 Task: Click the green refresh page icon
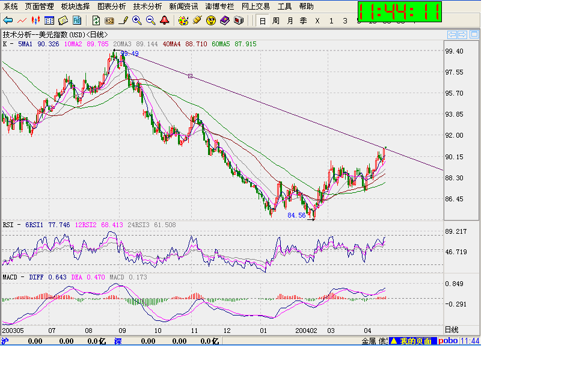(96, 20)
